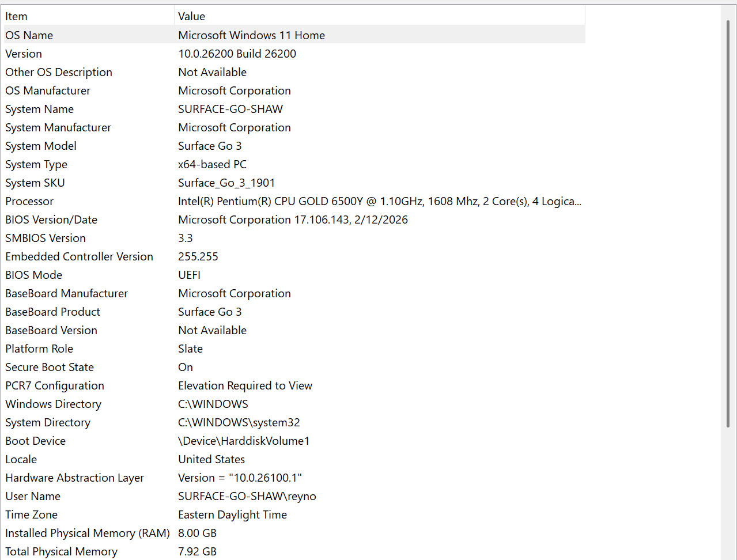737x560 pixels.
Task: Click the SURFACE-GO-SHAW system name value
Action: pos(230,109)
